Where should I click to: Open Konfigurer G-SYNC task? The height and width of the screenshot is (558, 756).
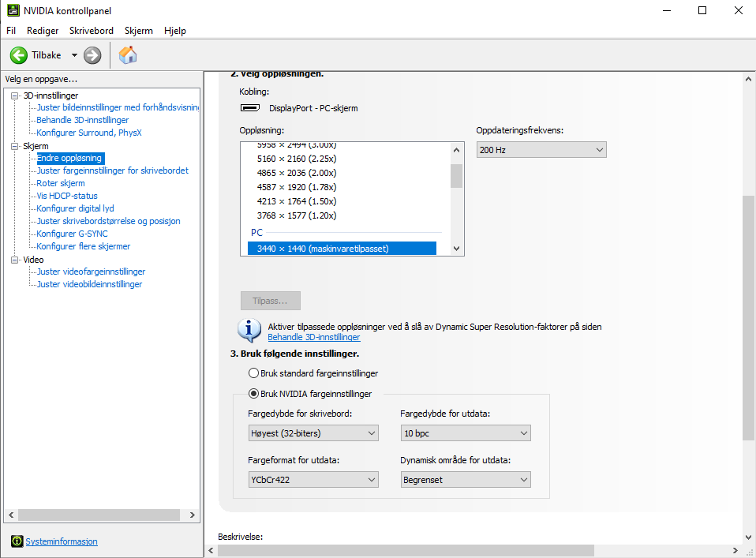[x=73, y=233]
